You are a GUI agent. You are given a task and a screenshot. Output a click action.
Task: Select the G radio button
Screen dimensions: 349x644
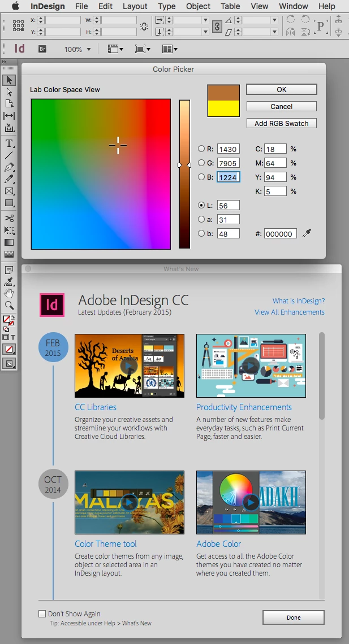pos(201,163)
